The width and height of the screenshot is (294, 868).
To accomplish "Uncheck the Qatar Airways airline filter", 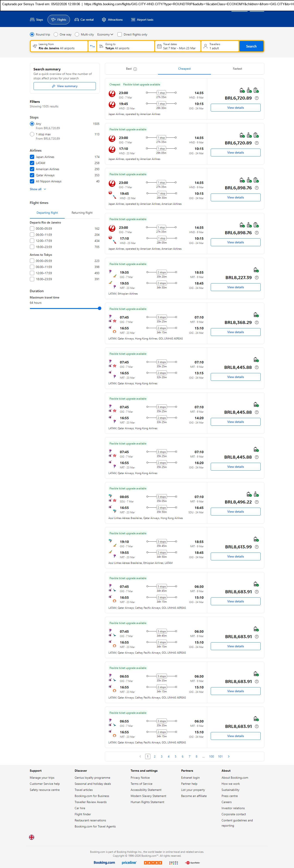I will pos(32,175).
